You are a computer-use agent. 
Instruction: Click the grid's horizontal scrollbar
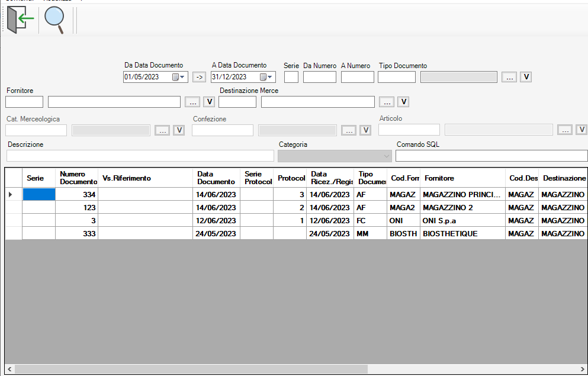point(189,369)
